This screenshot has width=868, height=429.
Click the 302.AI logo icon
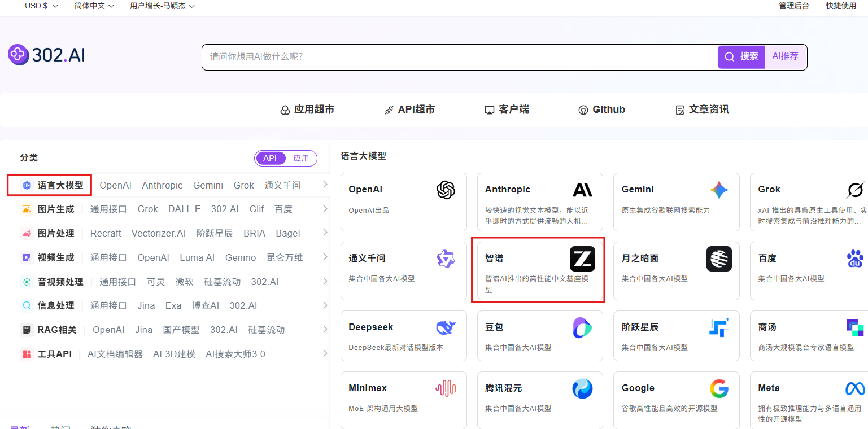coord(19,54)
